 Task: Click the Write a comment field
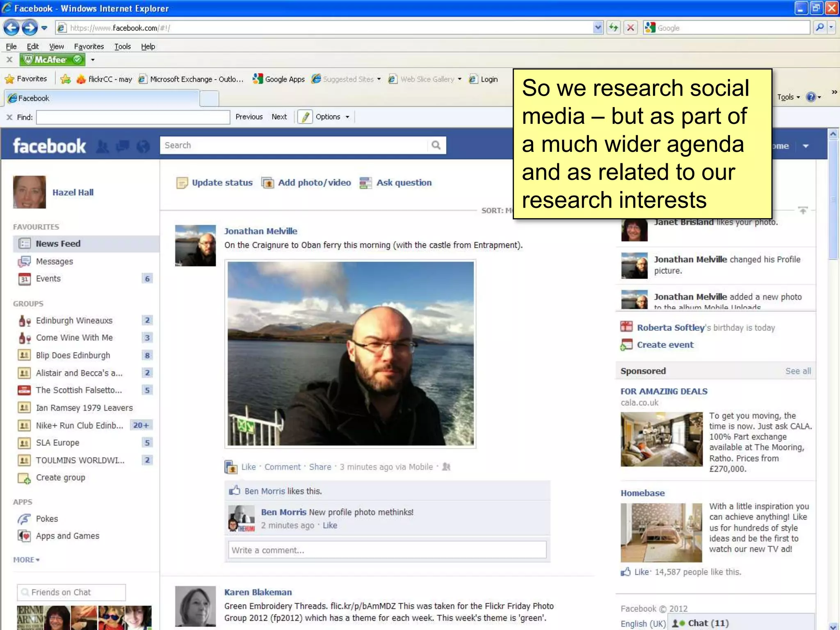[x=387, y=550]
